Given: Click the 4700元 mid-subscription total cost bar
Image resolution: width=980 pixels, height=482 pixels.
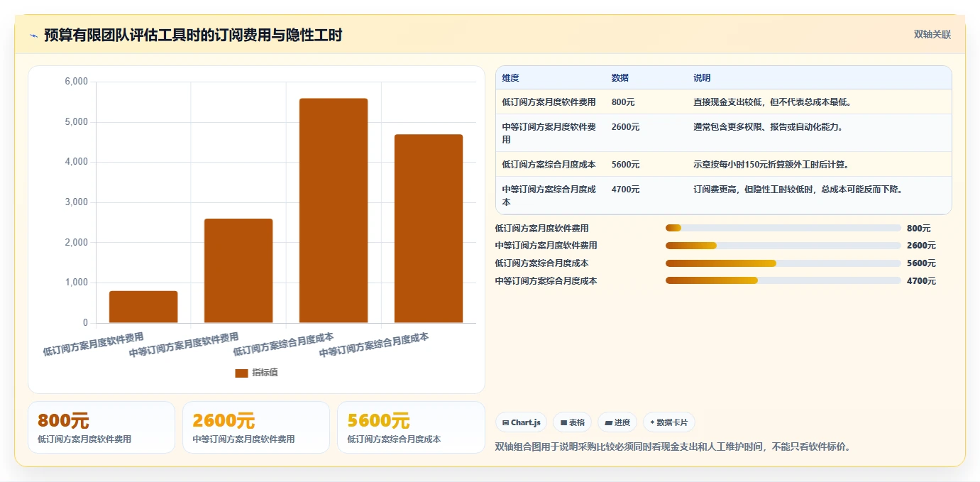Looking at the screenshot, I should 429,229.
